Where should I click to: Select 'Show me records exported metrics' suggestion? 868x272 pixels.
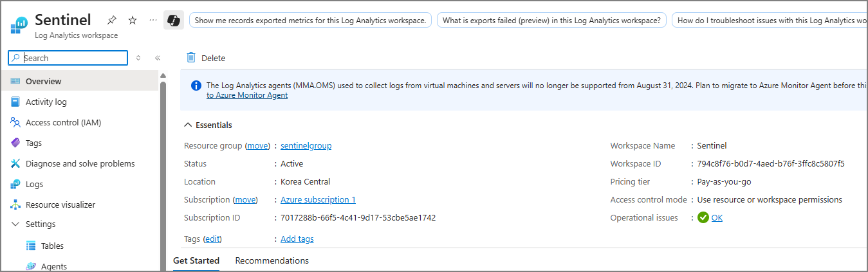coord(310,20)
